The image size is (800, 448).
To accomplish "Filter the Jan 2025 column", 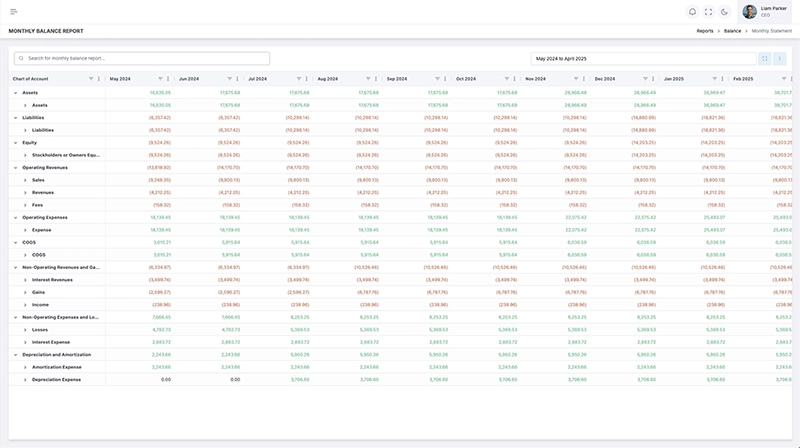I will click(714, 79).
